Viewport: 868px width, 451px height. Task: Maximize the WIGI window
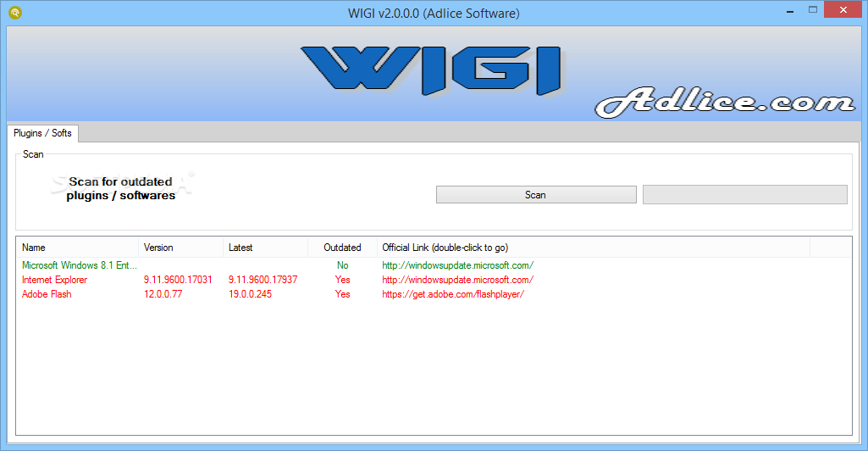pos(813,10)
